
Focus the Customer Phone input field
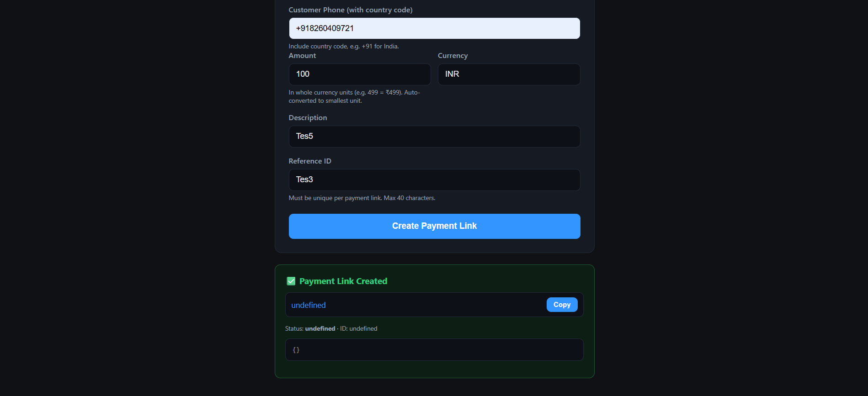pos(434,28)
